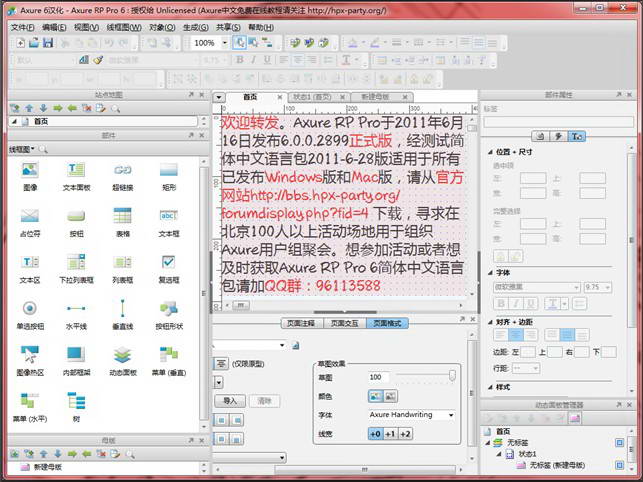643x482 pixels.
Task: Close the 首页 page tab
Action: pyautogui.click(x=280, y=97)
